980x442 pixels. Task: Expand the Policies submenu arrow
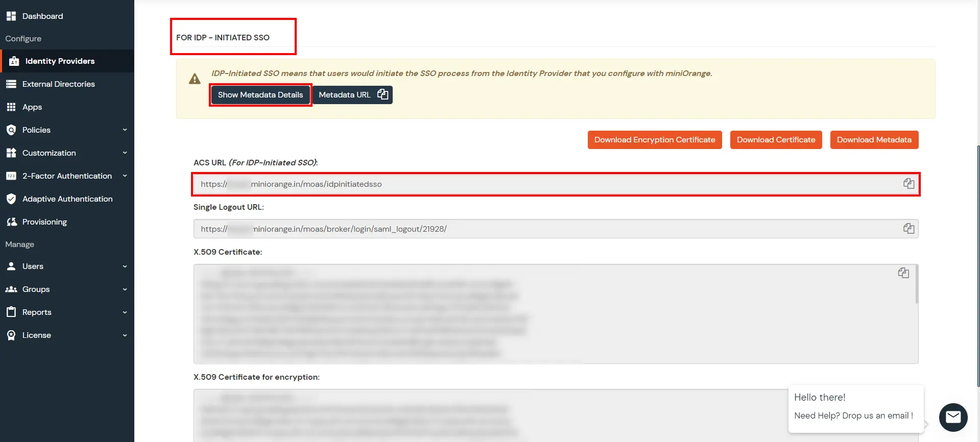click(125, 130)
